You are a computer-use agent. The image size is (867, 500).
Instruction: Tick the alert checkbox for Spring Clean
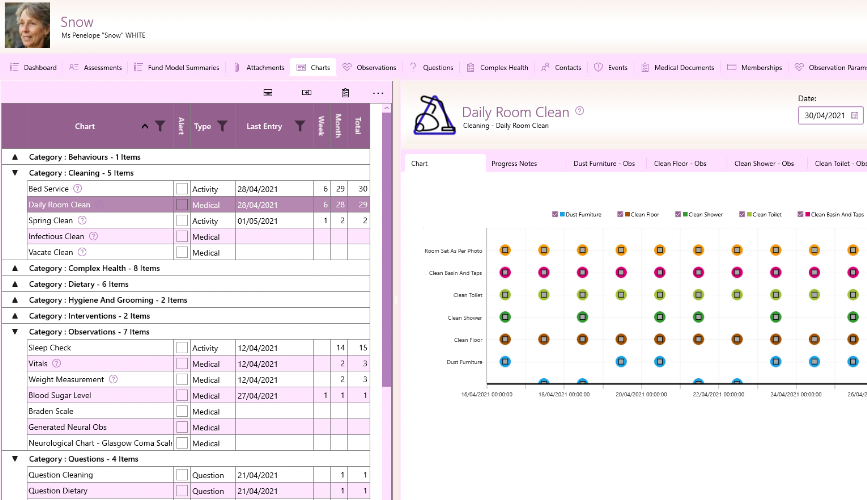coord(181,220)
